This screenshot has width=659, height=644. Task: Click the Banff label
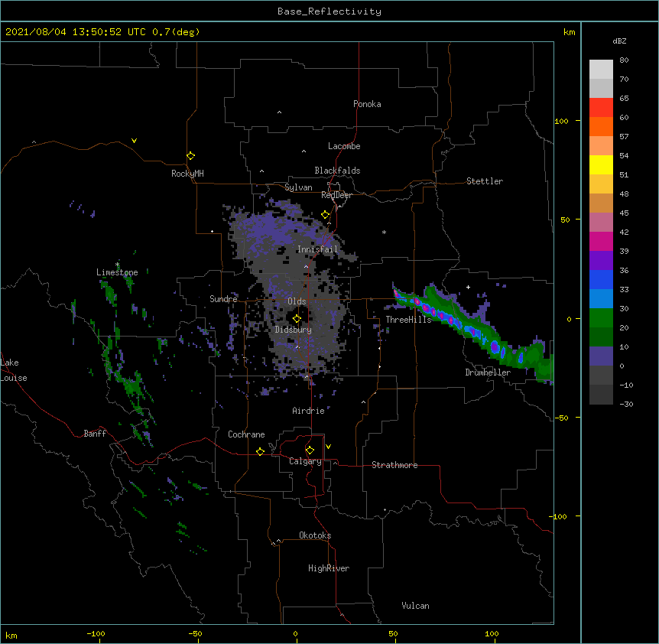click(x=95, y=434)
